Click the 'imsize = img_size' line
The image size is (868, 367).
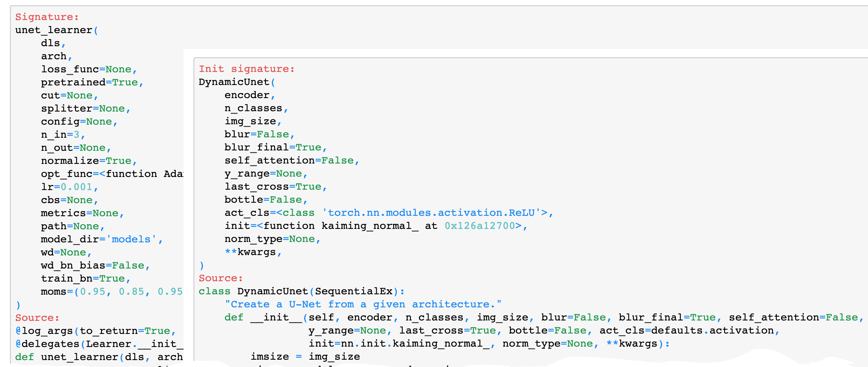pyautogui.click(x=305, y=357)
